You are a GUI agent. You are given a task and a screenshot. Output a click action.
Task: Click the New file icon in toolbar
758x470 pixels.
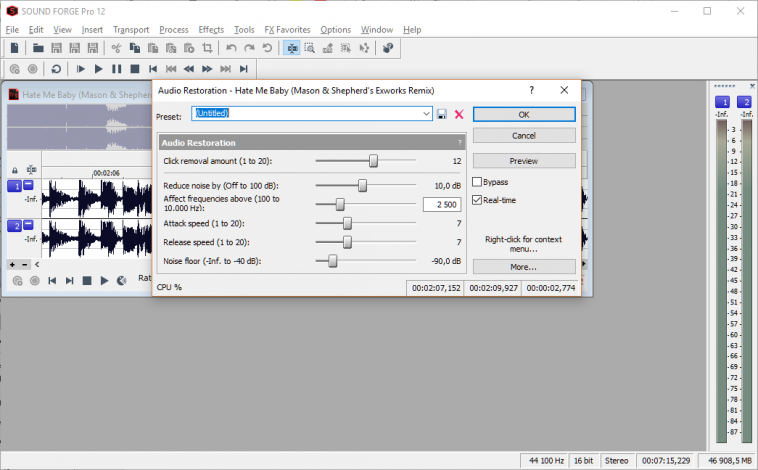[13, 47]
